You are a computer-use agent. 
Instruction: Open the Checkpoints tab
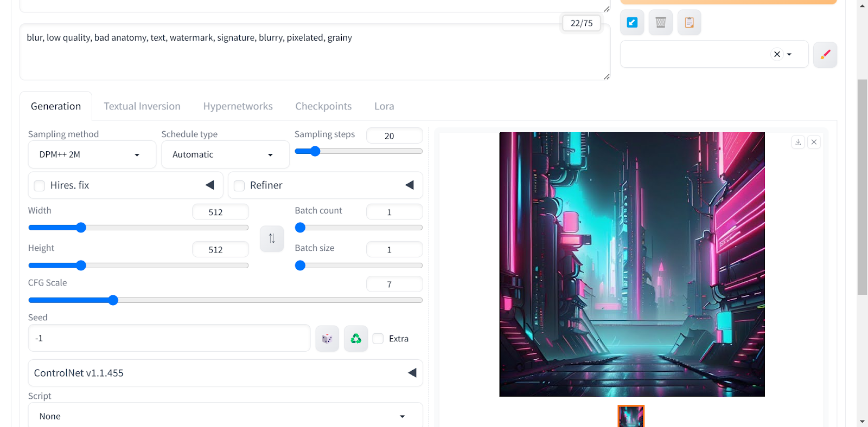tap(323, 106)
